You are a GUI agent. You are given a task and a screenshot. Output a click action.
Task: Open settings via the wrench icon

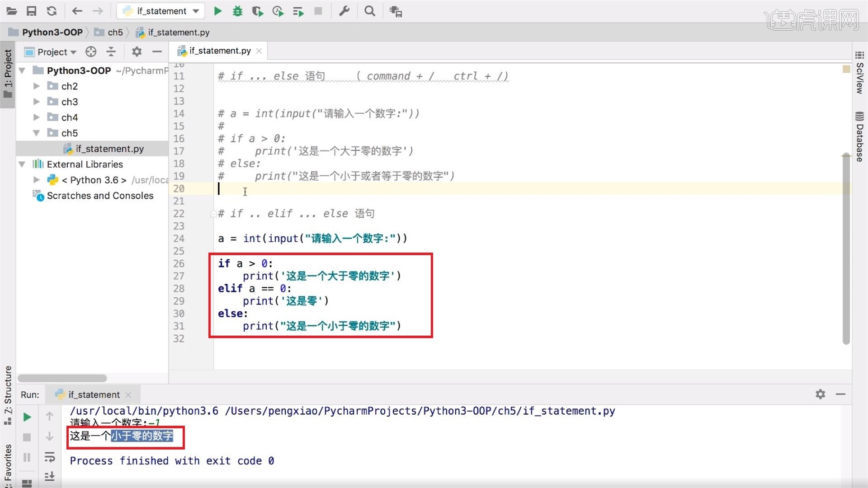click(344, 11)
